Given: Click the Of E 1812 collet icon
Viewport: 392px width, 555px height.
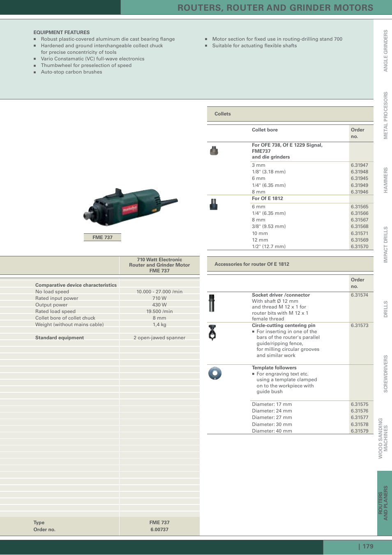Looking at the screenshot, I should tap(214, 204).
